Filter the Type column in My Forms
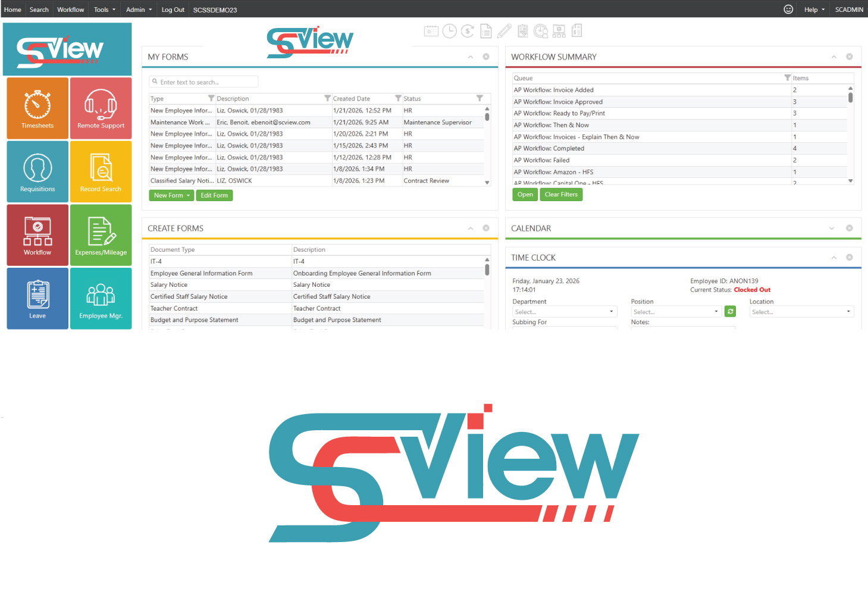 [211, 98]
